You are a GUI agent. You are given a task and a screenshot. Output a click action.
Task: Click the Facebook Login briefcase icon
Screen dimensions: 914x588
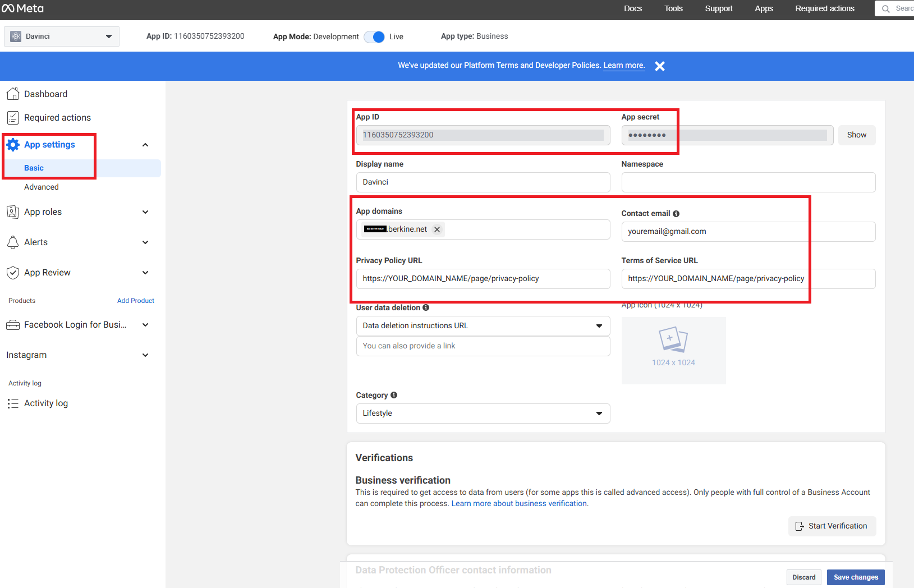(x=13, y=325)
